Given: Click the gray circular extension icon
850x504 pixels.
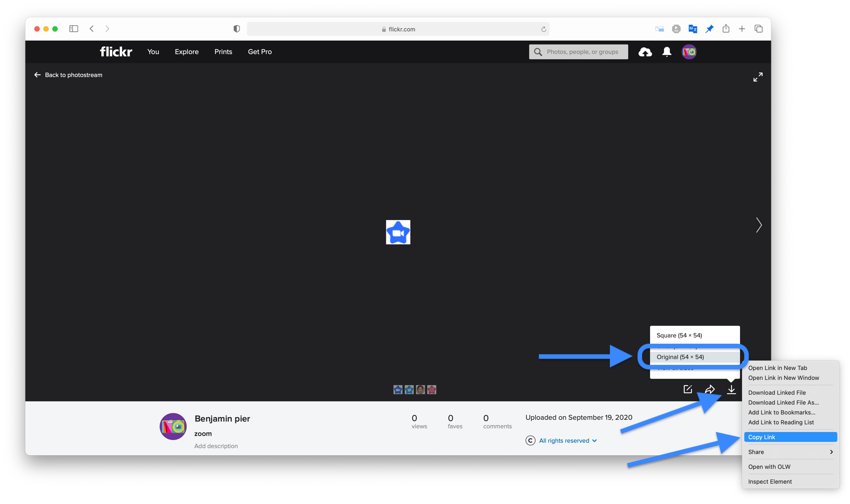Looking at the screenshot, I should 676,29.
